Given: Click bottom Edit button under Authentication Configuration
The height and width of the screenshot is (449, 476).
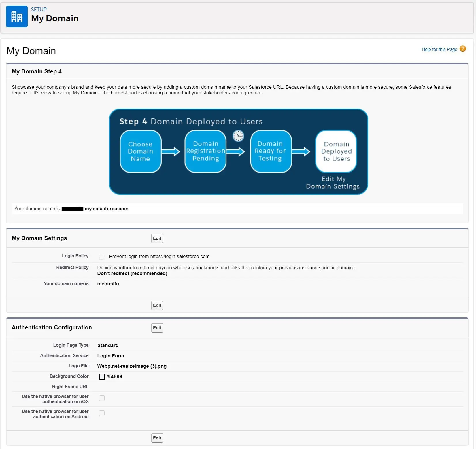Looking at the screenshot, I should point(157,438).
